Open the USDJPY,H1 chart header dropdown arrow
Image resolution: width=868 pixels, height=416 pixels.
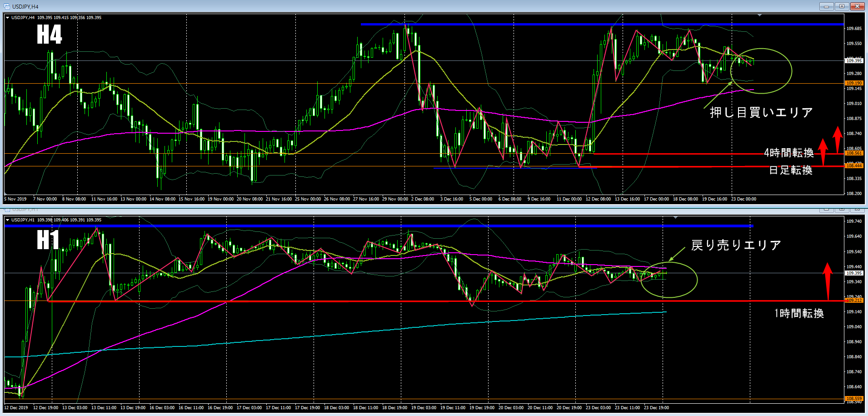click(8, 220)
